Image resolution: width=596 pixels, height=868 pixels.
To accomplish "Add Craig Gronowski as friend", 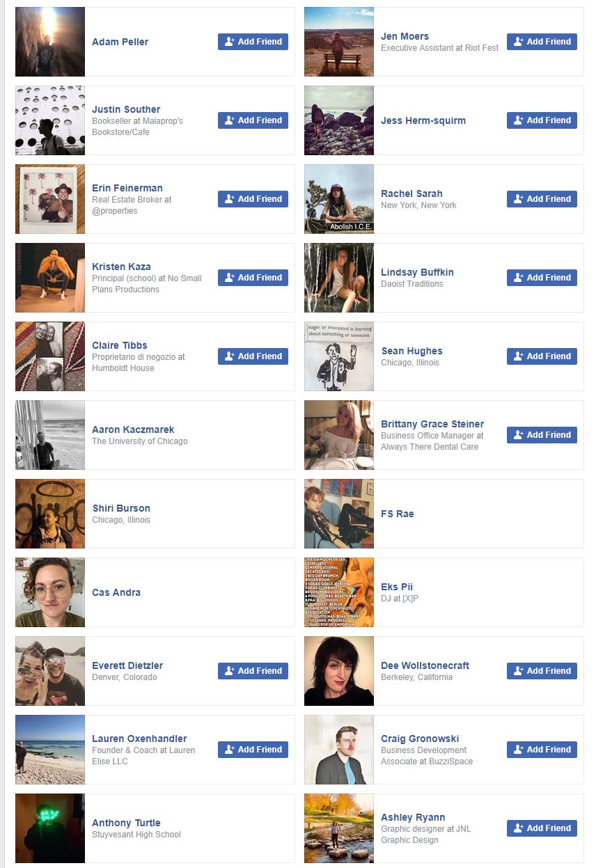I will point(542,750).
